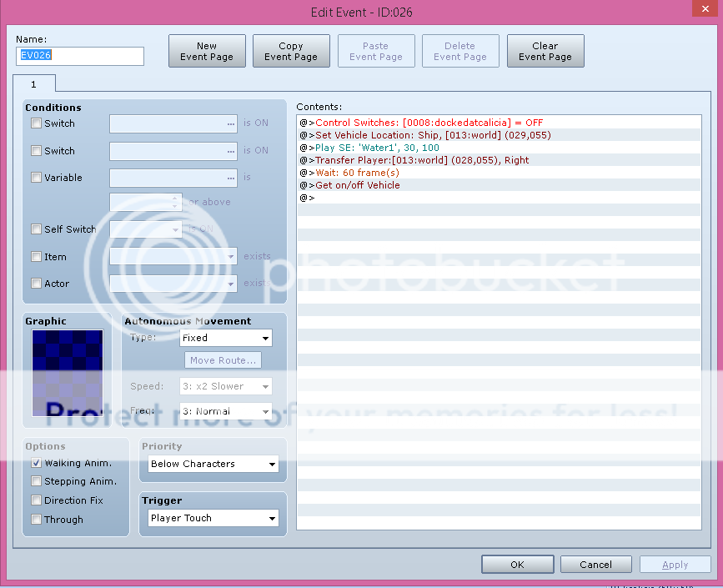Image resolution: width=723 pixels, height=588 pixels.
Task: Expand the Priority dropdown
Action: click(213, 464)
